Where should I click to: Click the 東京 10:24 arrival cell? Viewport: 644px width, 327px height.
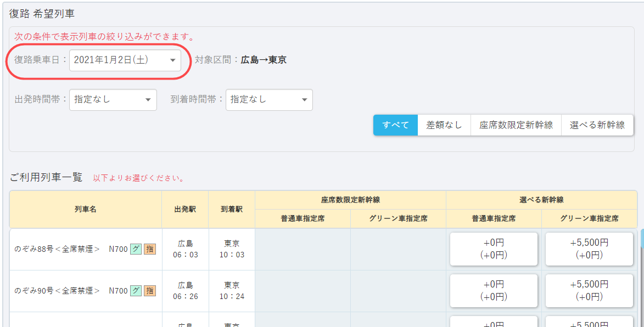pyautogui.click(x=232, y=290)
